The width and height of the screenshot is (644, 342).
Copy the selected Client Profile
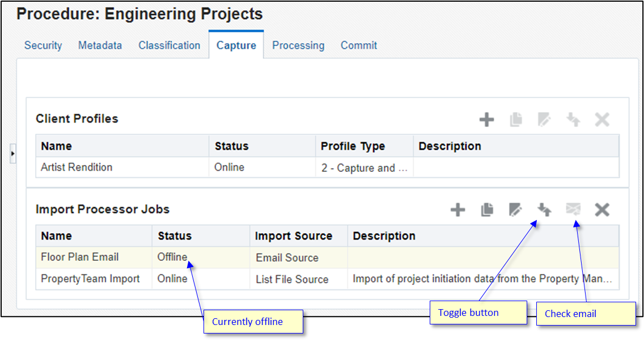coord(516,119)
